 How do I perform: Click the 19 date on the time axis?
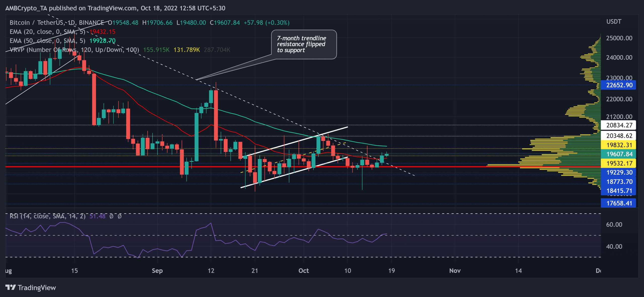point(391,271)
